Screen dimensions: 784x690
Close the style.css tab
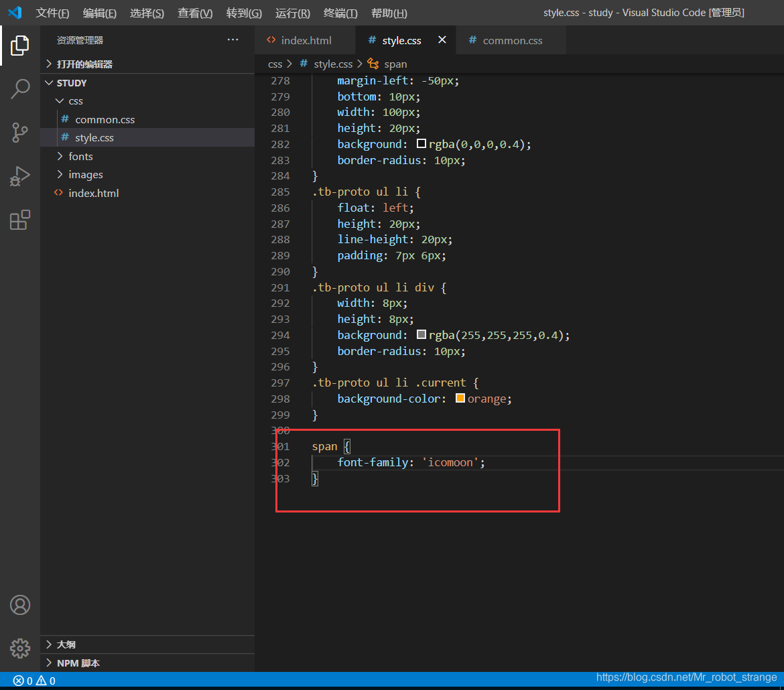pyautogui.click(x=442, y=40)
